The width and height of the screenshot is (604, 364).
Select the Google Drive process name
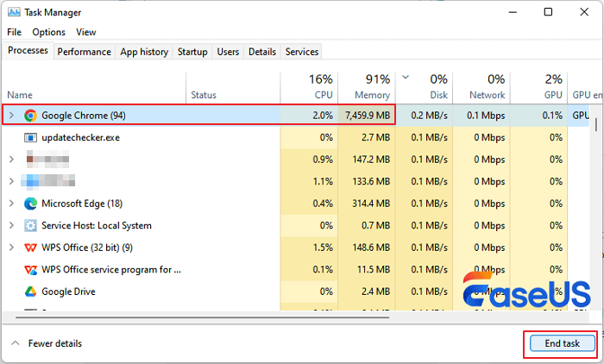(68, 292)
